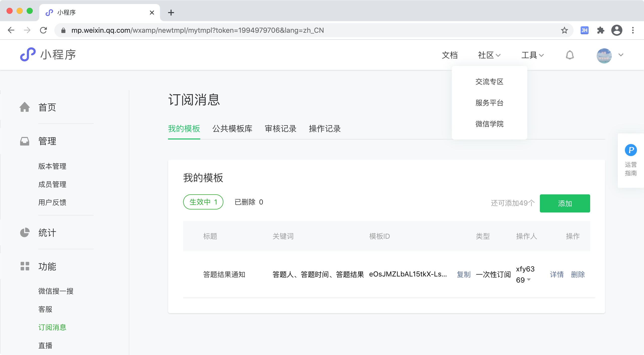
Task: Expand the 社区 dropdown menu
Action: point(489,55)
